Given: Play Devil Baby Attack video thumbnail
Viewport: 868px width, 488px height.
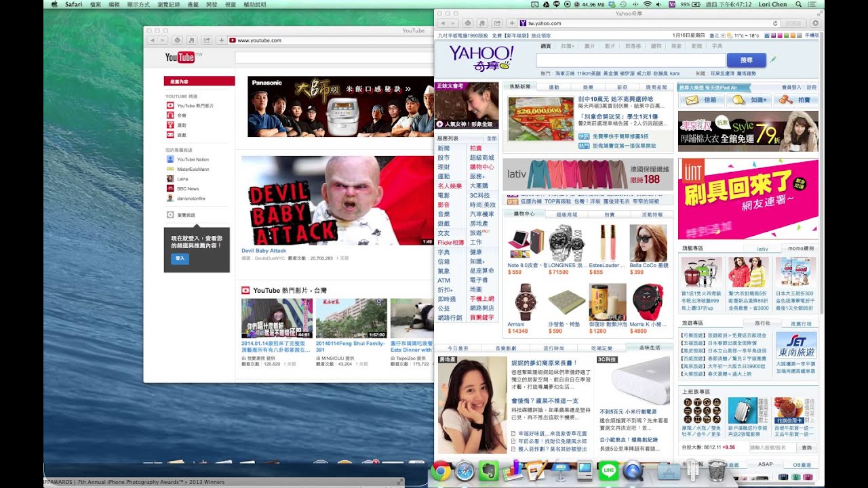Looking at the screenshot, I should [338, 201].
